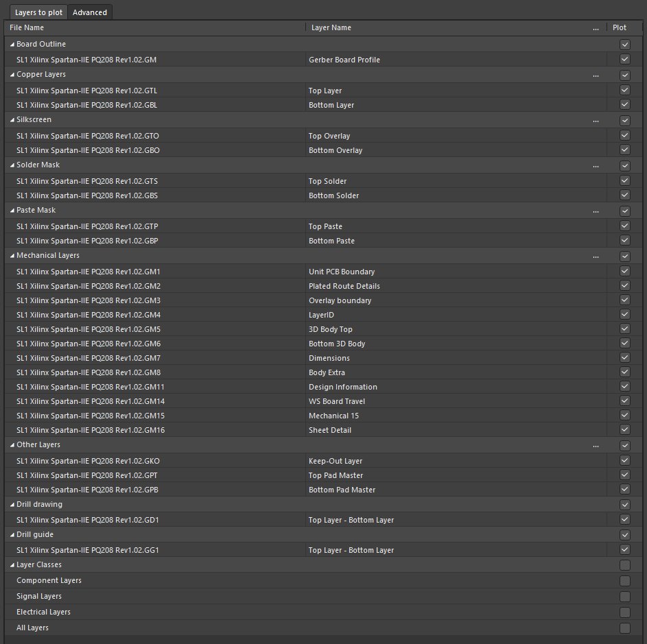
Task: Select file name ending in .GBO
Action: pyautogui.click(x=88, y=151)
